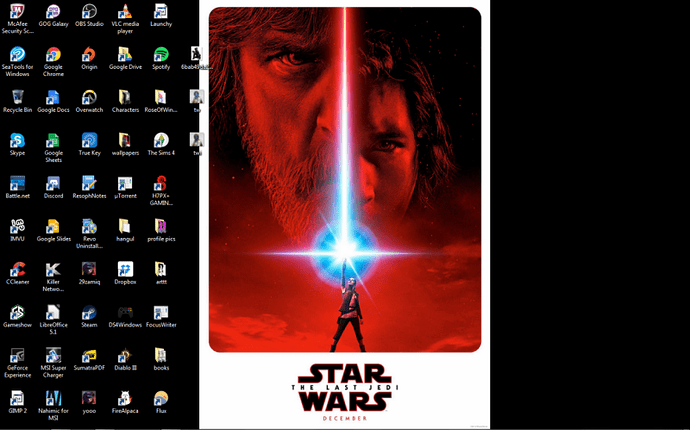Screen dimensions: 690x430
Task: Open the OBS Studio desktop shortcut
Action: coord(89,12)
